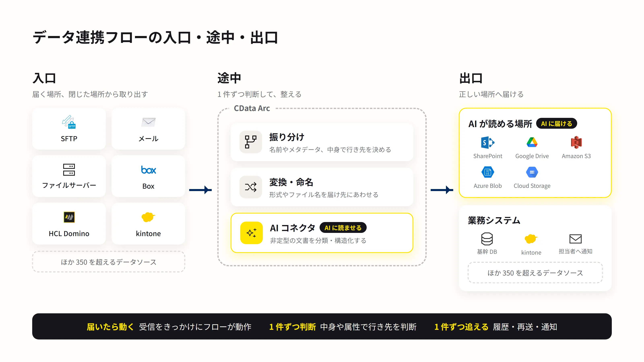Click the 業務システム box 'ほか 350 を超えるデータソース'
Viewport: 644px width, 362px height.
tap(535, 273)
